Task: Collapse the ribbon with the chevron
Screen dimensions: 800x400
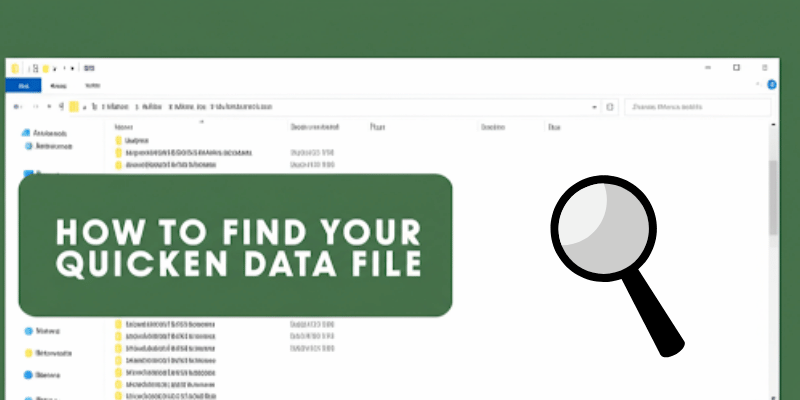Action: coord(759,85)
